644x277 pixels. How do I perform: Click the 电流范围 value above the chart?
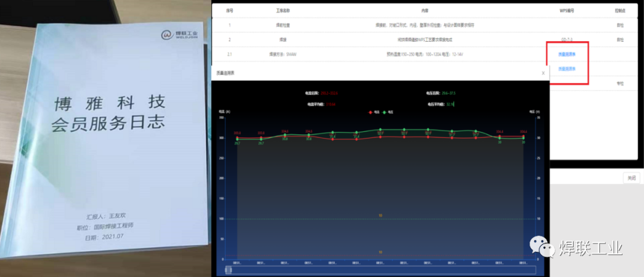coord(329,93)
